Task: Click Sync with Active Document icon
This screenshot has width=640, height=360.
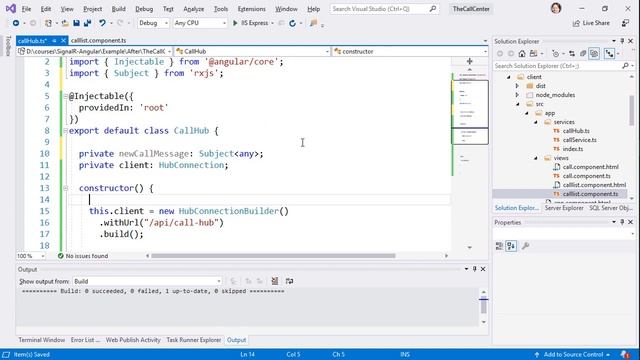Action: (x=572, y=53)
